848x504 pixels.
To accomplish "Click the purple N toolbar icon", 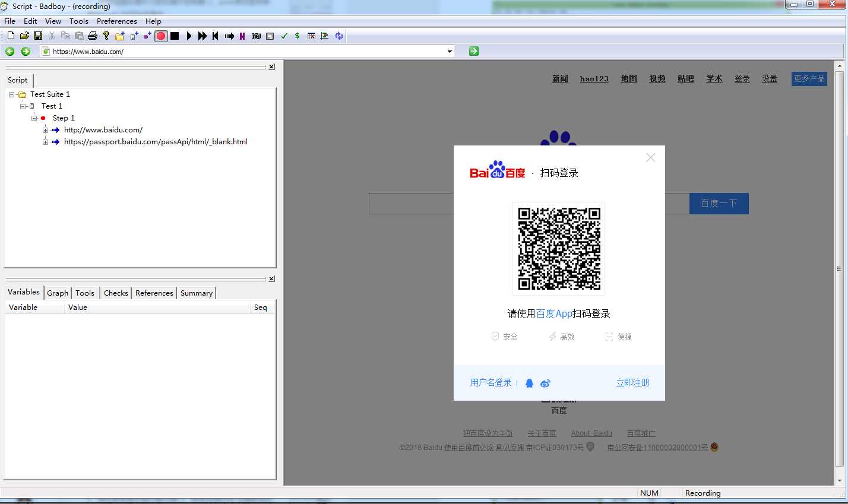I will (x=242, y=36).
